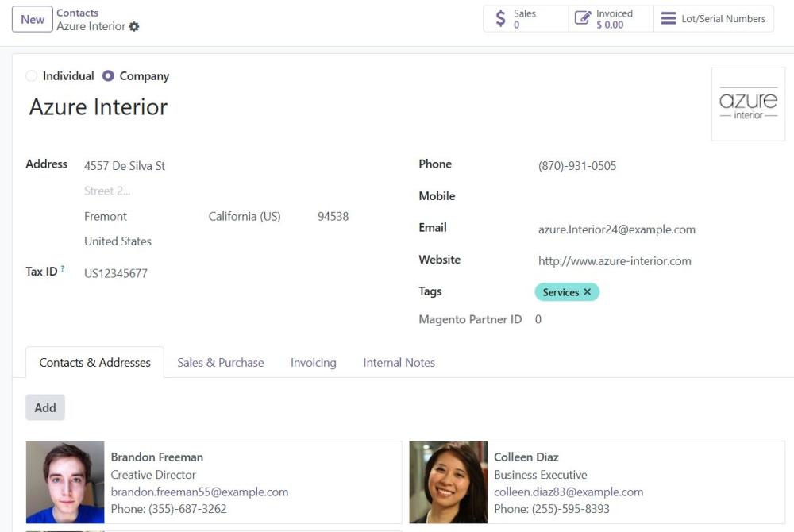This screenshot has width=794, height=532.
Task: Edit the Magento Partner ID value
Action: click(x=538, y=319)
